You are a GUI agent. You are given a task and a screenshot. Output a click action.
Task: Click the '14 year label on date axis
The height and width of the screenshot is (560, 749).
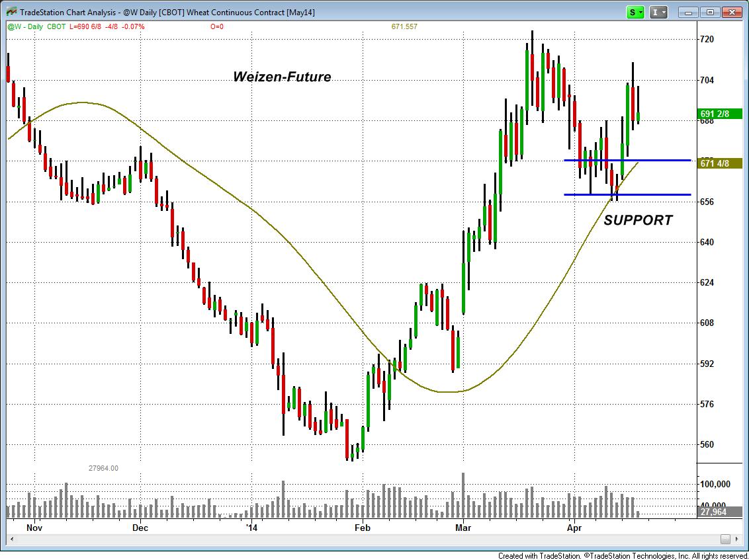tap(251, 528)
